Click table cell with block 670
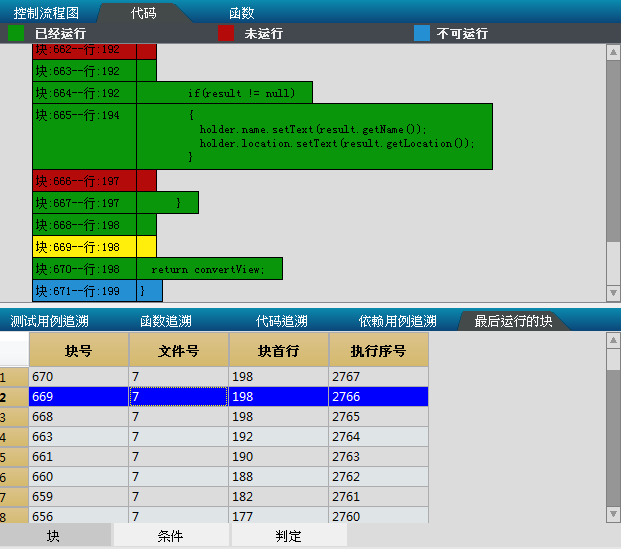Viewport: 621px width, 549px height. click(79, 376)
